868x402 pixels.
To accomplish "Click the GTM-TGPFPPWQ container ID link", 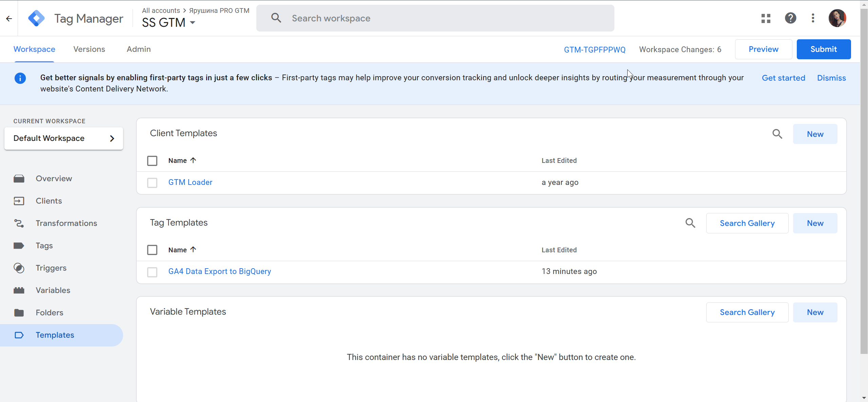I will [595, 50].
